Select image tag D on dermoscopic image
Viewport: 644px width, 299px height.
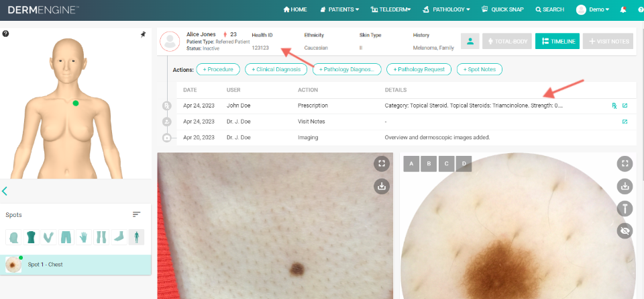click(464, 164)
